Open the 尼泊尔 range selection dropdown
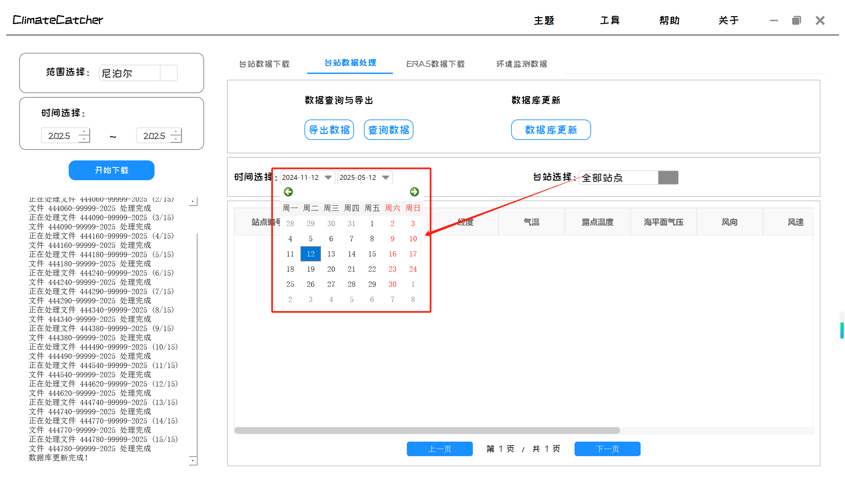Screen dimensions: 845x504 click(168, 73)
